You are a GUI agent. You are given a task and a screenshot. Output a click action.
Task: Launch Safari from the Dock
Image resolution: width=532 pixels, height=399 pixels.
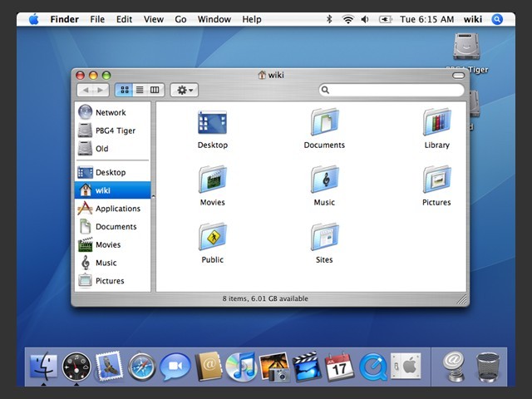pos(142,367)
